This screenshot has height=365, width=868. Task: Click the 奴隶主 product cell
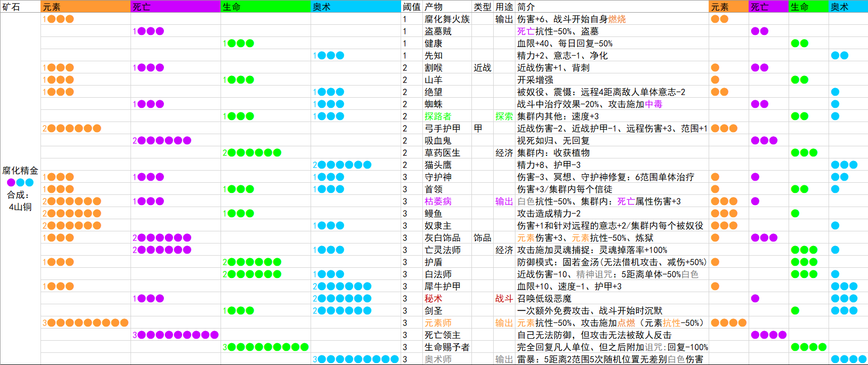coord(447,225)
